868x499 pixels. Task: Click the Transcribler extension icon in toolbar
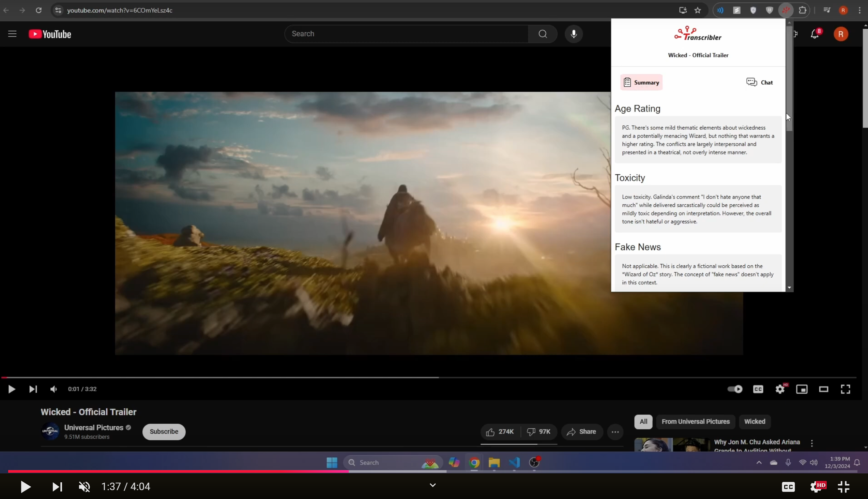tap(786, 10)
